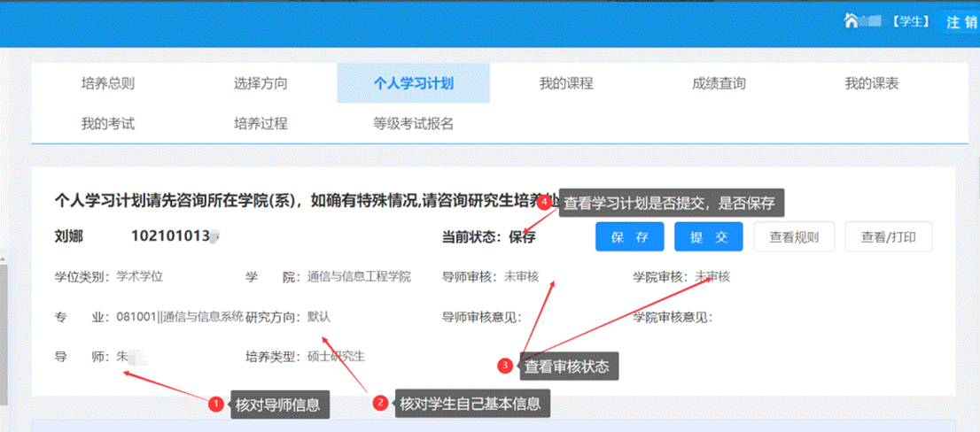The image size is (980, 432).
Task: Click the red number 4 marker
Action: [x=544, y=202]
